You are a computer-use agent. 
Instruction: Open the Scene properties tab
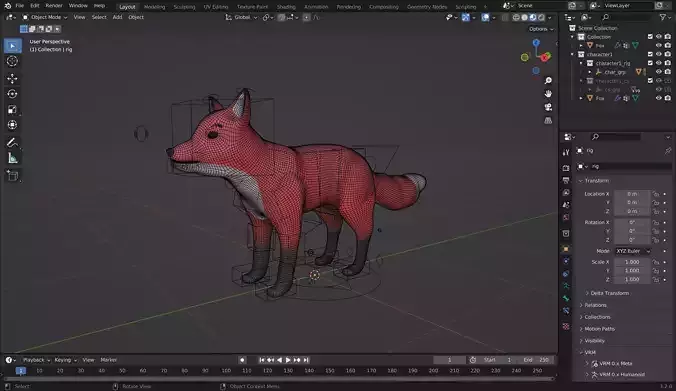[x=566, y=205]
